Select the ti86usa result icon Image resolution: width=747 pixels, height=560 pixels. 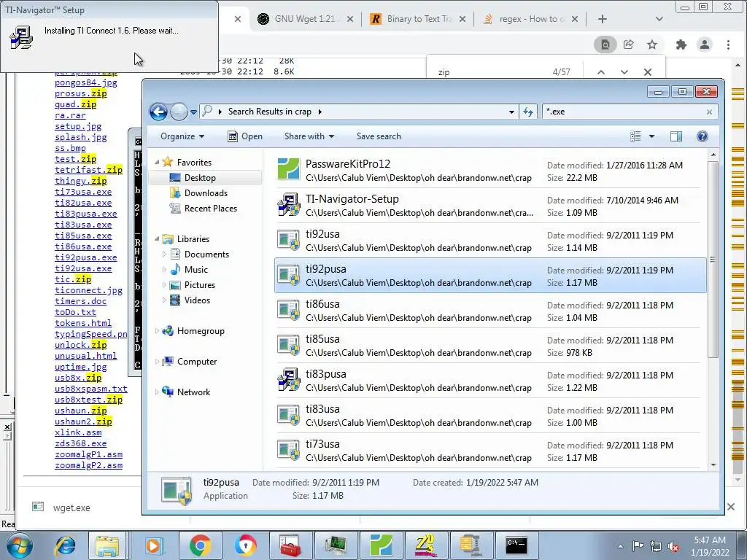[289, 309]
